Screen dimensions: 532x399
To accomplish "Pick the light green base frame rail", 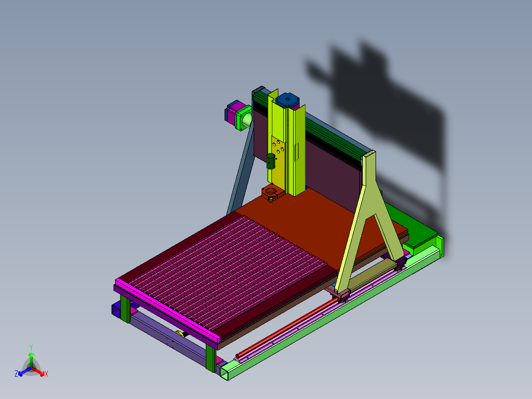I will click(x=331, y=314).
